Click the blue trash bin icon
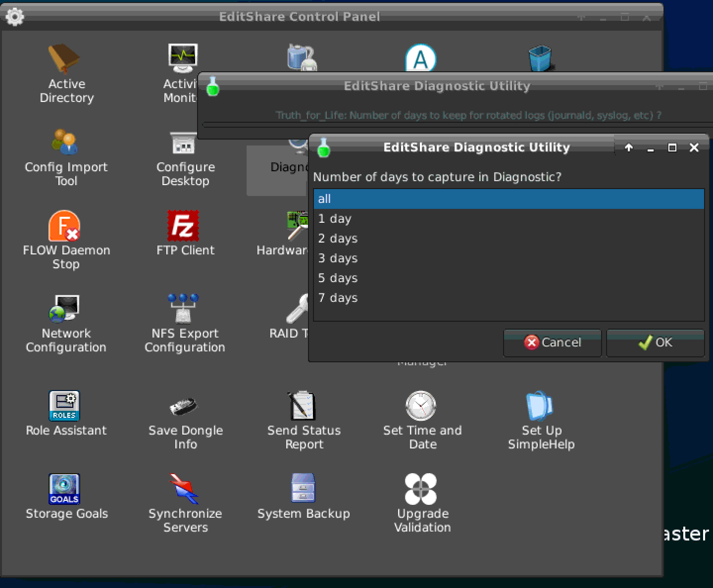Screen dimensions: 713x588 [x=540, y=58]
